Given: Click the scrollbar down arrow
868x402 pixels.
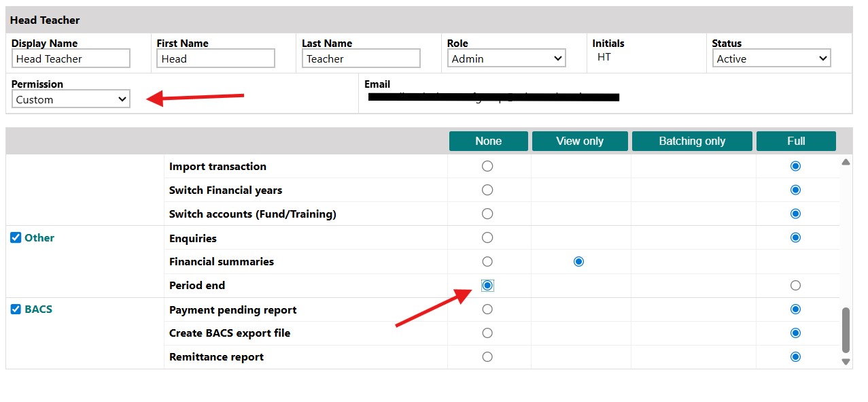Looking at the screenshot, I should pyautogui.click(x=846, y=362).
